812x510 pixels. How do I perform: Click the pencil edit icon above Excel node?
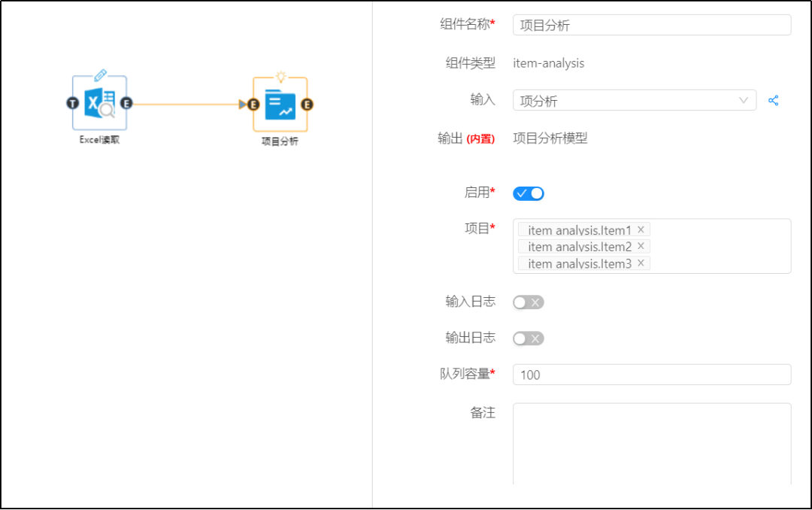coord(100,75)
